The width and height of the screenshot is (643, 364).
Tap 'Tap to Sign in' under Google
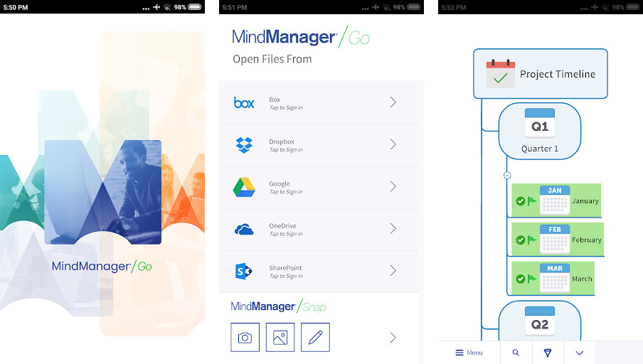(286, 192)
